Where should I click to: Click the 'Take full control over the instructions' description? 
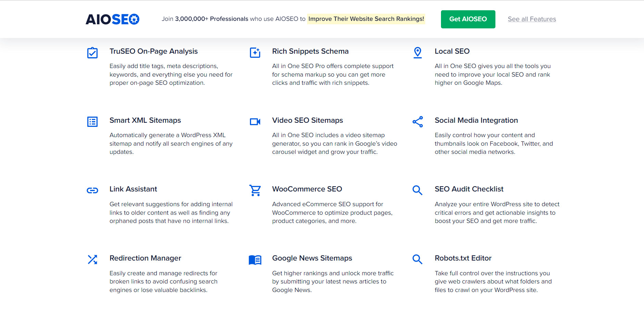coord(493,282)
